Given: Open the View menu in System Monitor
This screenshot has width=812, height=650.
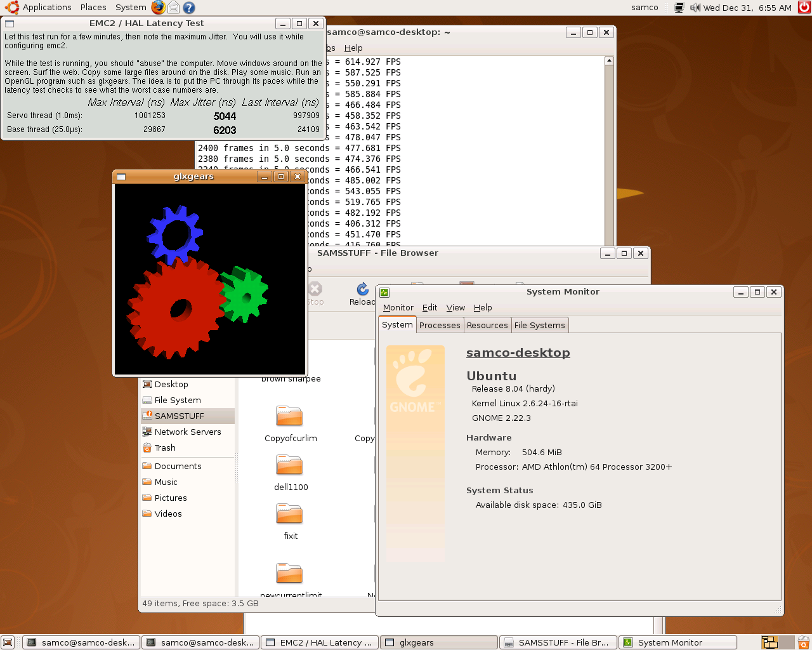Looking at the screenshot, I should click(455, 307).
